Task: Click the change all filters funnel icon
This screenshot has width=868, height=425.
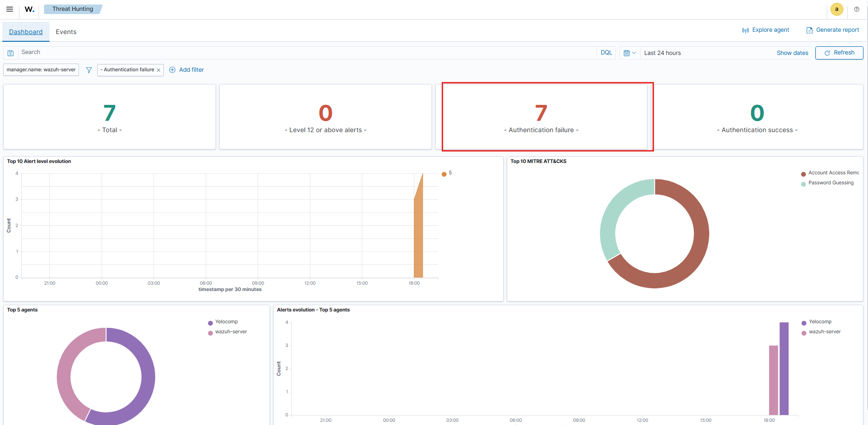Action: click(x=89, y=70)
